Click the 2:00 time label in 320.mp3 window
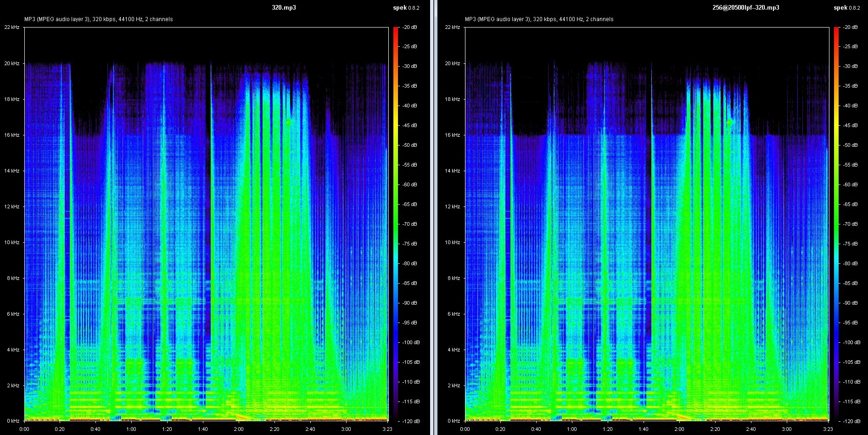The width and height of the screenshot is (868, 435). pos(239,429)
